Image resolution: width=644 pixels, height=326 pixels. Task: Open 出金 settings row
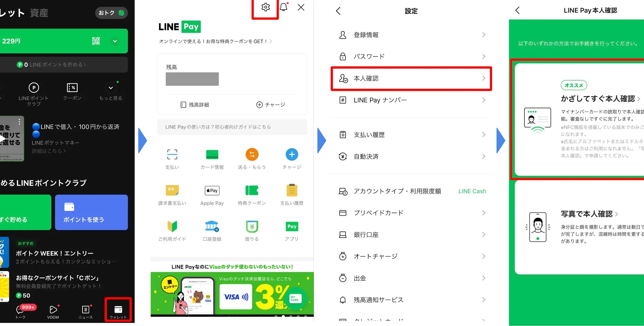pos(412,278)
